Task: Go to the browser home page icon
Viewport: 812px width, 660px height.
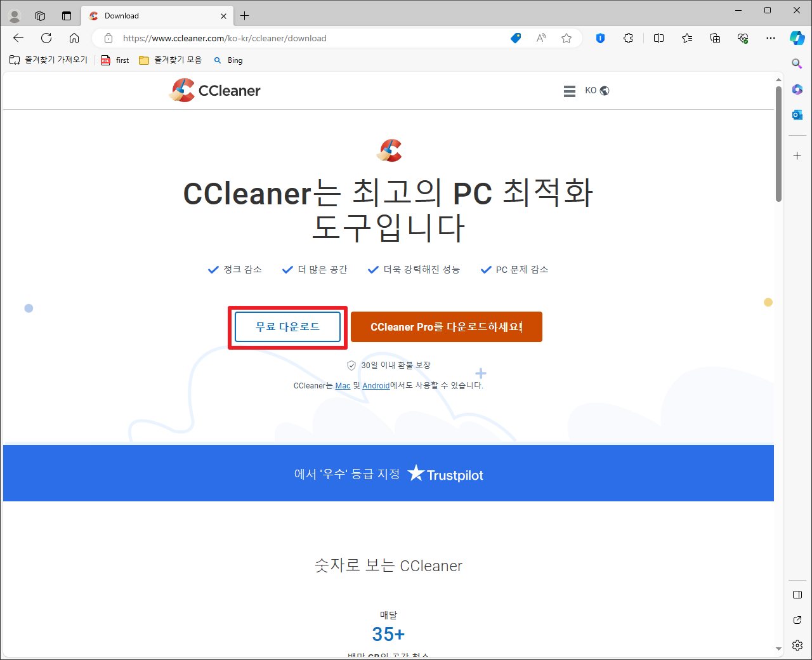Action: (x=74, y=38)
